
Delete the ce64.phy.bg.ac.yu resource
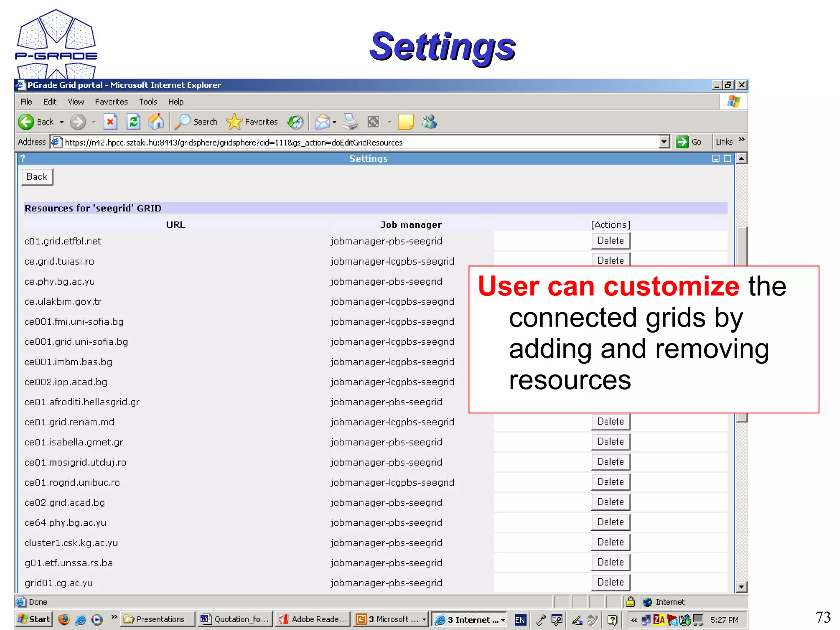point(610,522)
